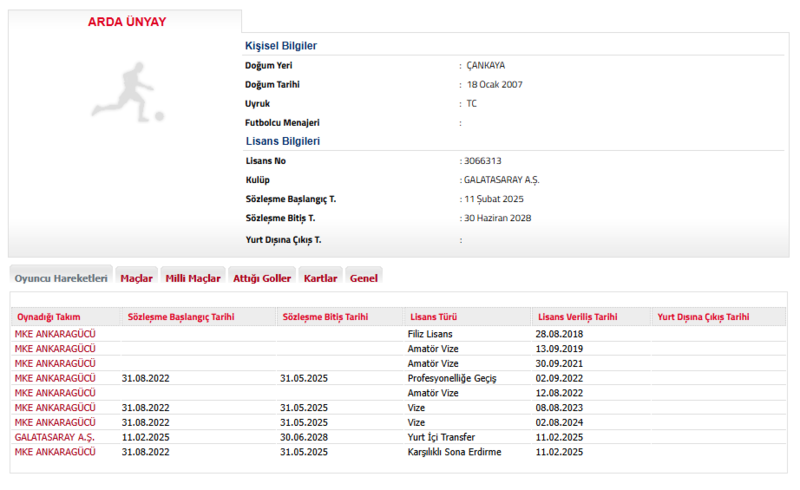
Task: Open the Milli Maçlar tab
Action: [x=192, y=278]
